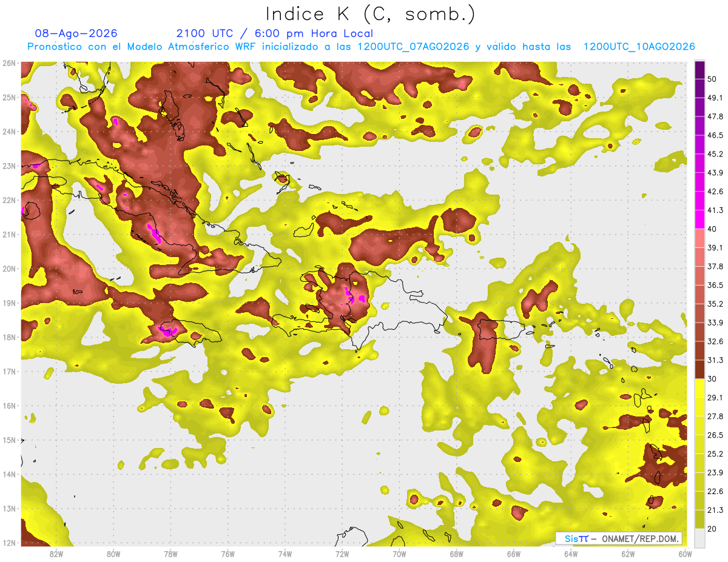Click the '26N' latitude axis label
Image resolution: width=728 pixels, height=562 pixels.
pos(8,63)
